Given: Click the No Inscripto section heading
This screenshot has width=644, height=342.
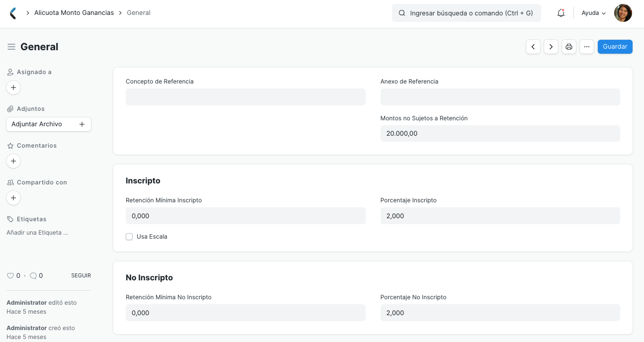Looking at the screenshot, I should click(149, 278).
